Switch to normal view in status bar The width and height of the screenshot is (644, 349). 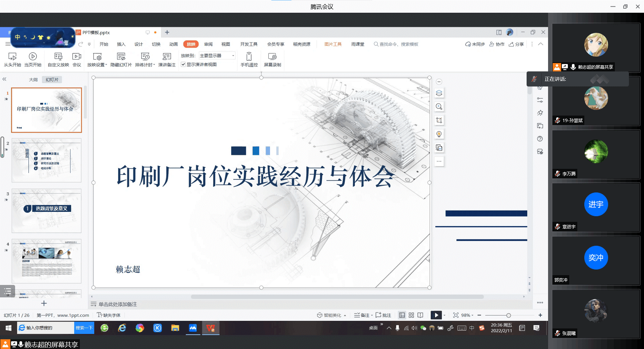[x=402, y=315]
